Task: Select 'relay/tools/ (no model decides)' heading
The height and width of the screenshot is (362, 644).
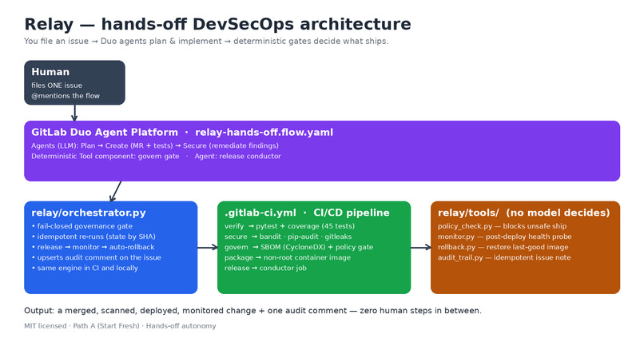Action: (x=523, y=213)
